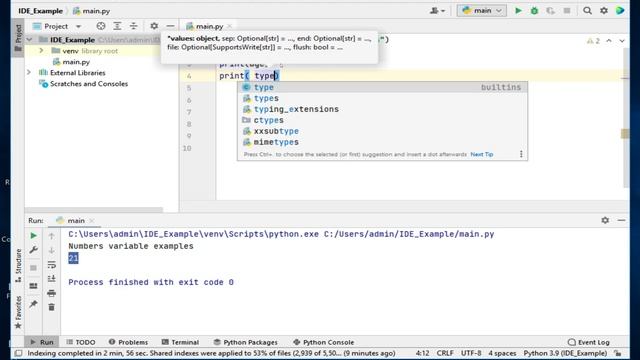This screenshot has width=640, height=360.
Task: Open the Run tool window button
Action: [x=42, y=342]
